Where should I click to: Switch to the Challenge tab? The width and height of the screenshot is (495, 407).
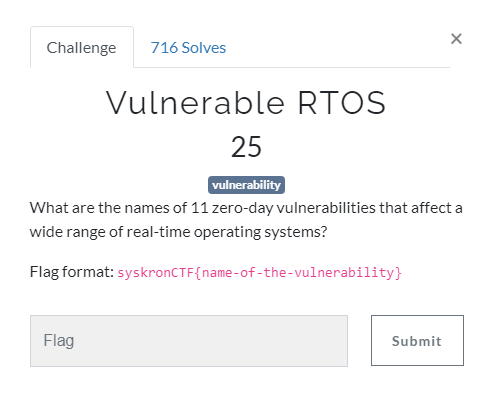click(x=82, y=47)
